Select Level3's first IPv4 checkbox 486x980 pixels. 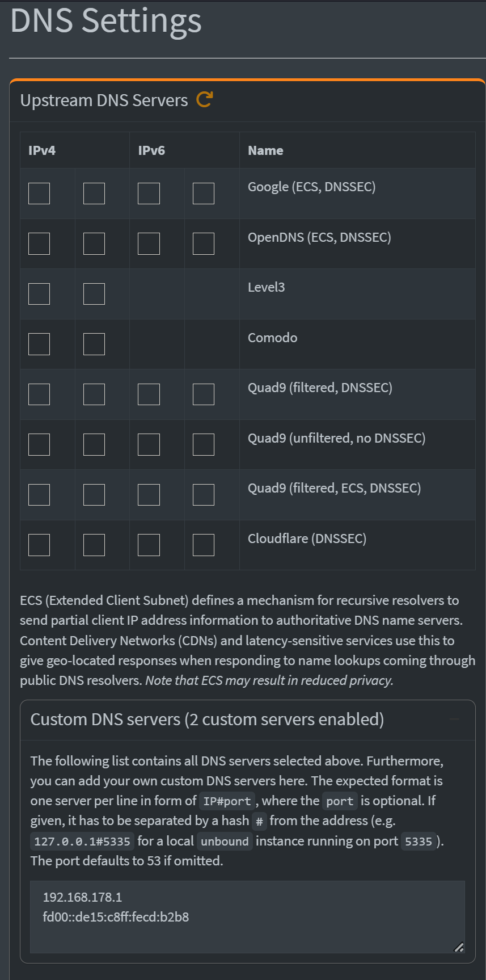(x=39, y=294)
